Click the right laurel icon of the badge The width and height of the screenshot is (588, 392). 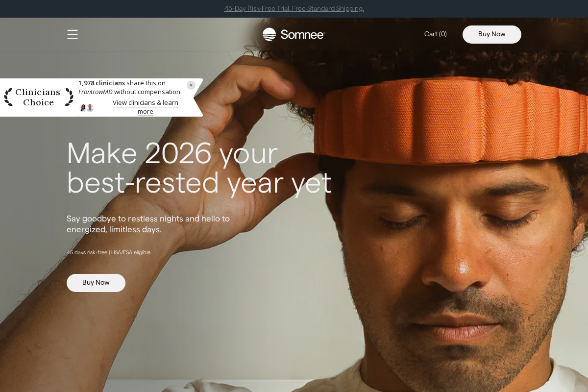pyautogui.click(x=69, y=97)
